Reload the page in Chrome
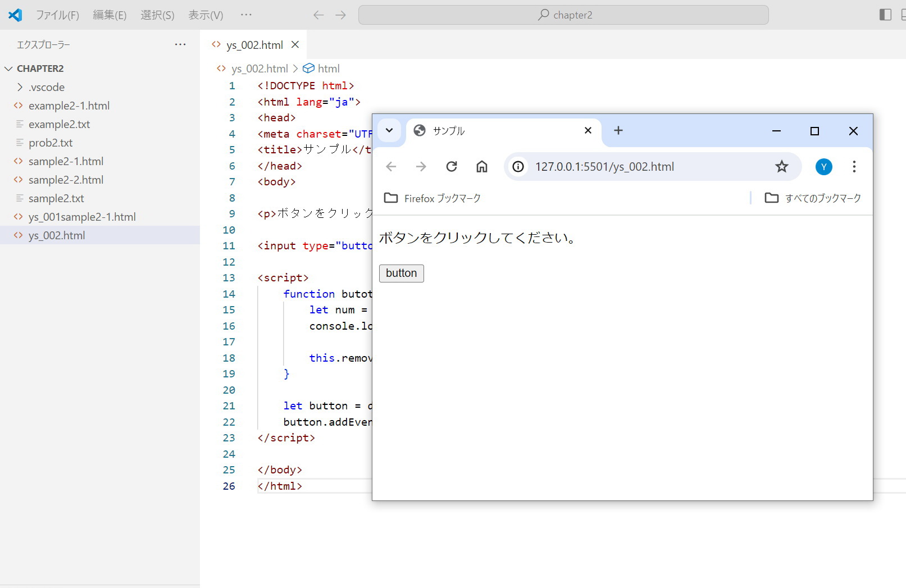The width and height of the screenshot is (906, 588). 452,167
